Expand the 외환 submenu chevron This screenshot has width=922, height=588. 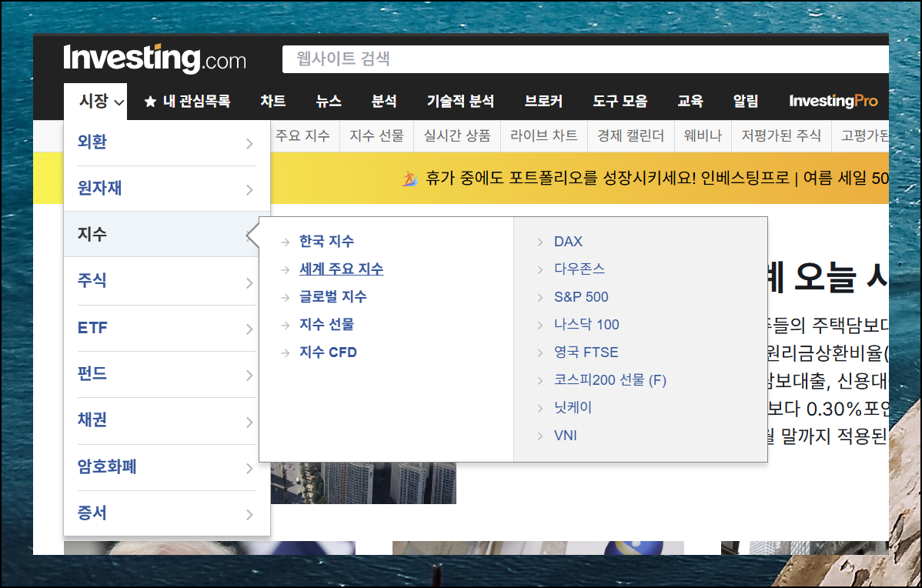[249, 143]
